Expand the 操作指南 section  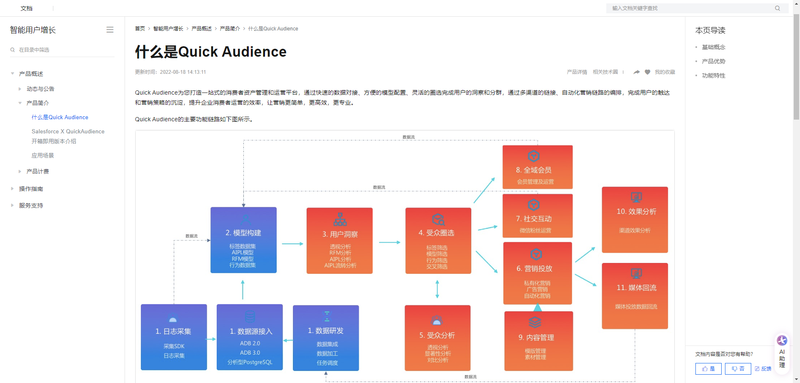12,189
